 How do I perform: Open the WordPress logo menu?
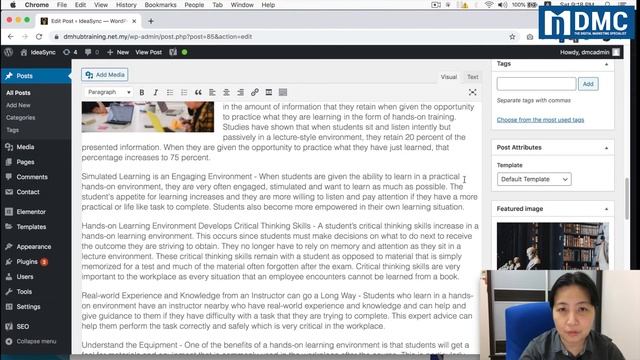(x=9, y=52)
